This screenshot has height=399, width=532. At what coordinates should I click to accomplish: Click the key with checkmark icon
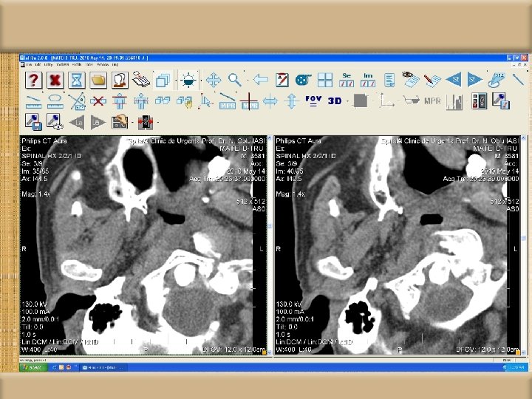501,101
